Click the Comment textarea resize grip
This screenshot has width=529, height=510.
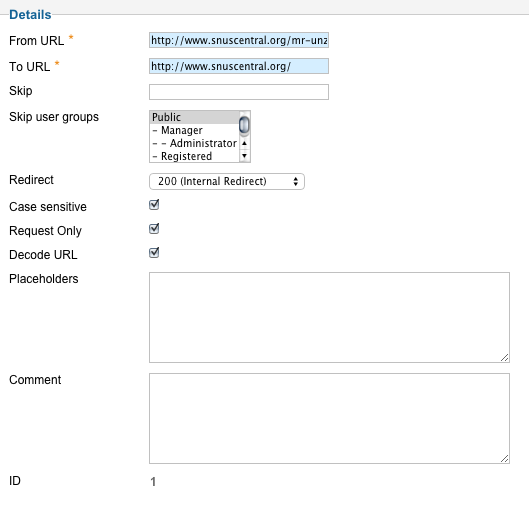point(504,458)
